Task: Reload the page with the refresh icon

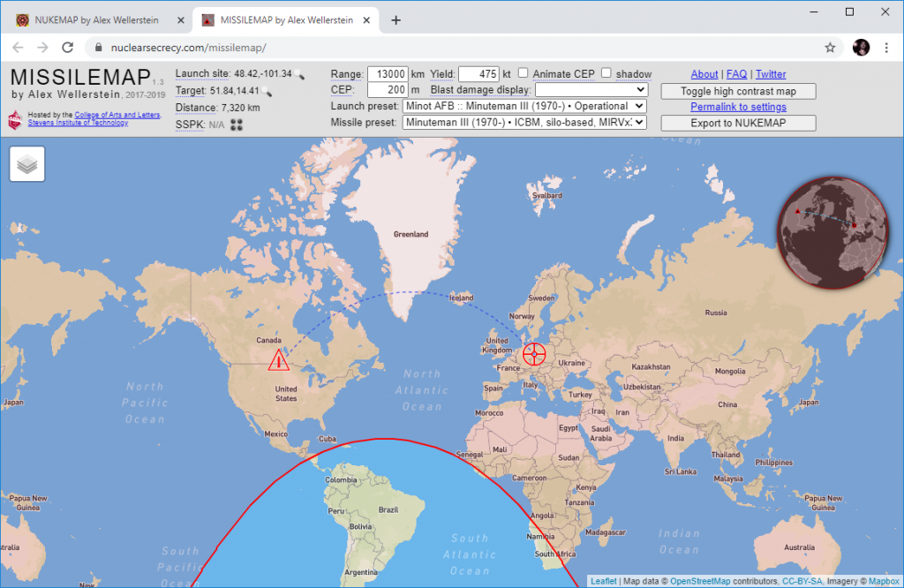Action: (x=68, y=49)
